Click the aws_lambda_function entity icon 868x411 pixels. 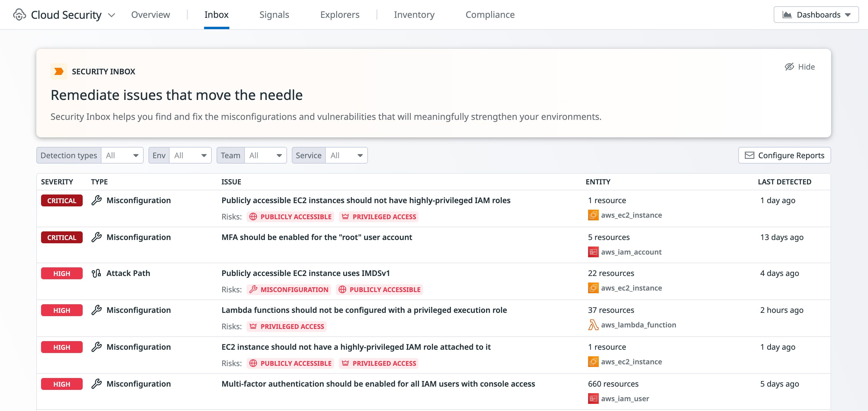[593, 325]
